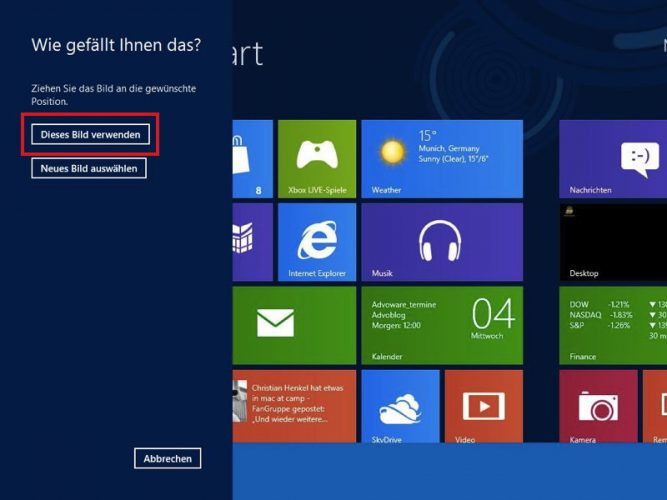667x500 pixels.
Task: Open the Kamera tile
Action: (x=598, y=406)
